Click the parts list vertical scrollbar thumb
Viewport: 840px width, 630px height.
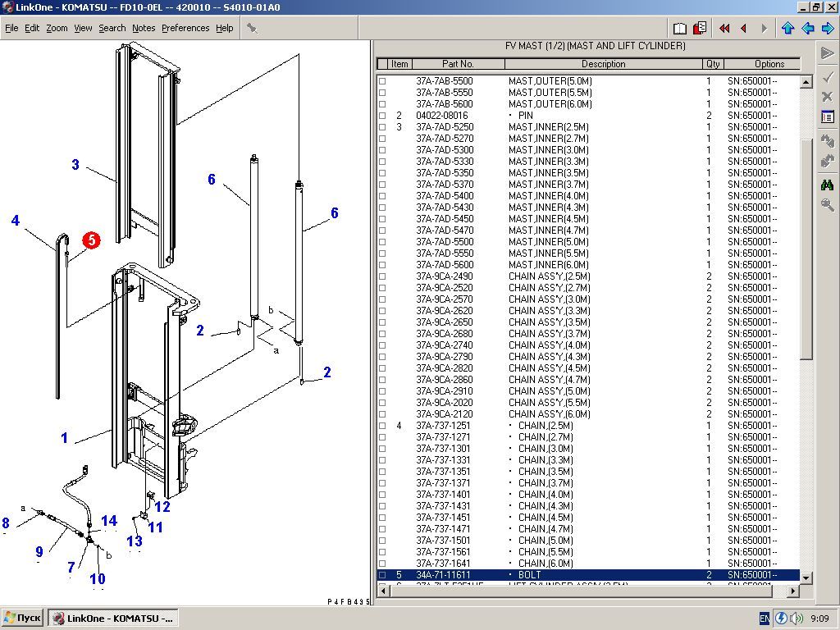[x=806, y=249]
